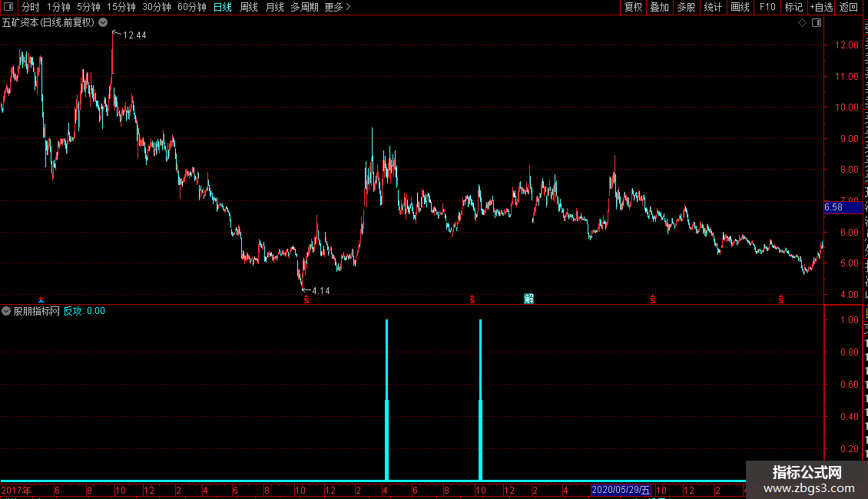Expand the 股朋指标网 indicator dropdown circle
Image resolution: width=868 pixels, height=499 pixels.
pos(6,311)
